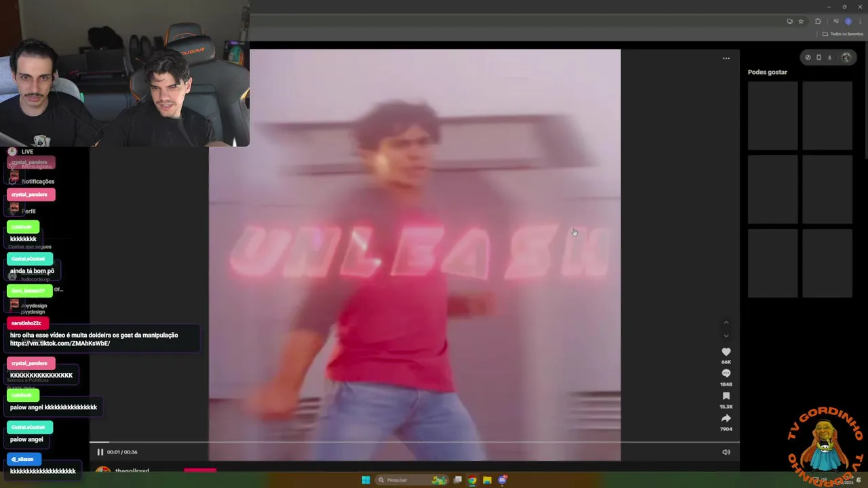
Task: Open File Explorer from the taskbar
Action: click(x=487, y=480)
